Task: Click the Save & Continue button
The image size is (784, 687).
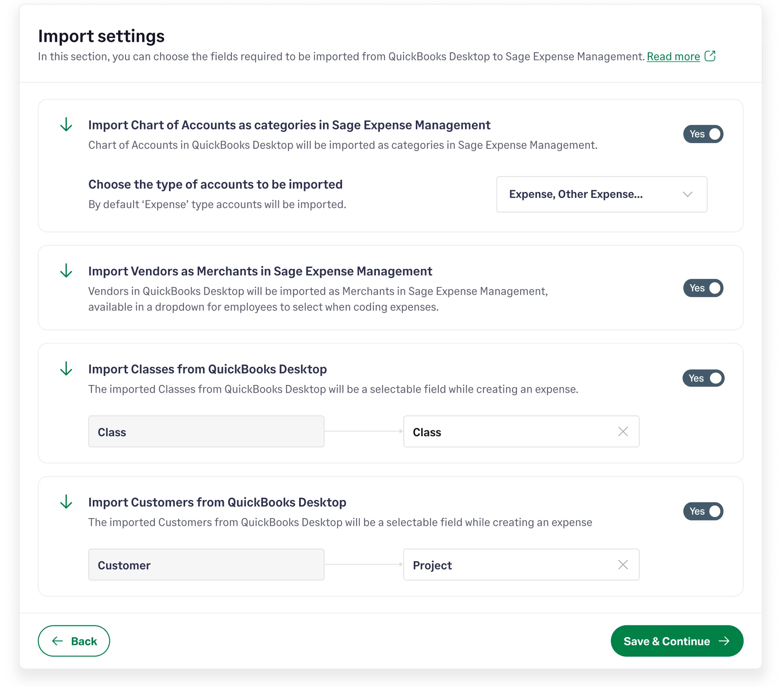Action: click(677, 641)
